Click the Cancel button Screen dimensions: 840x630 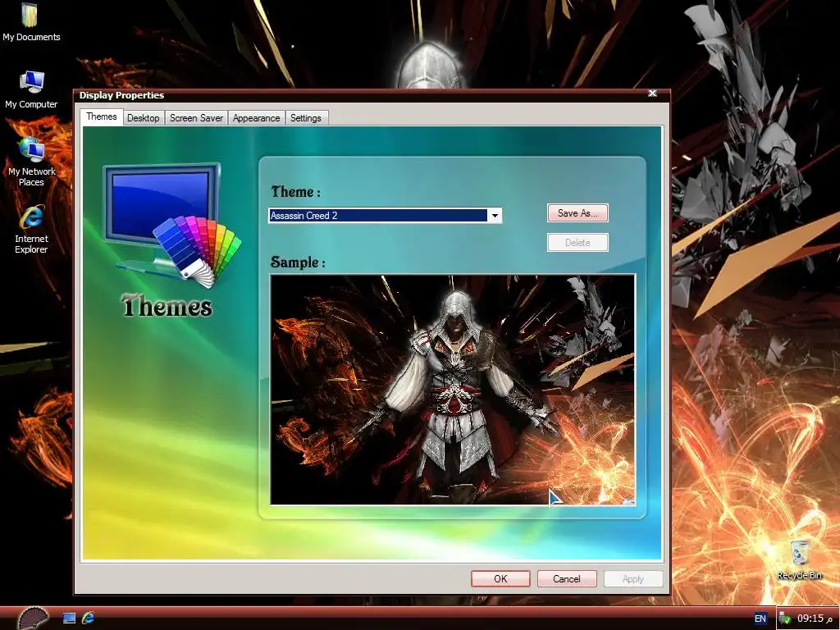pyautogui.click(x=567, y=578)
